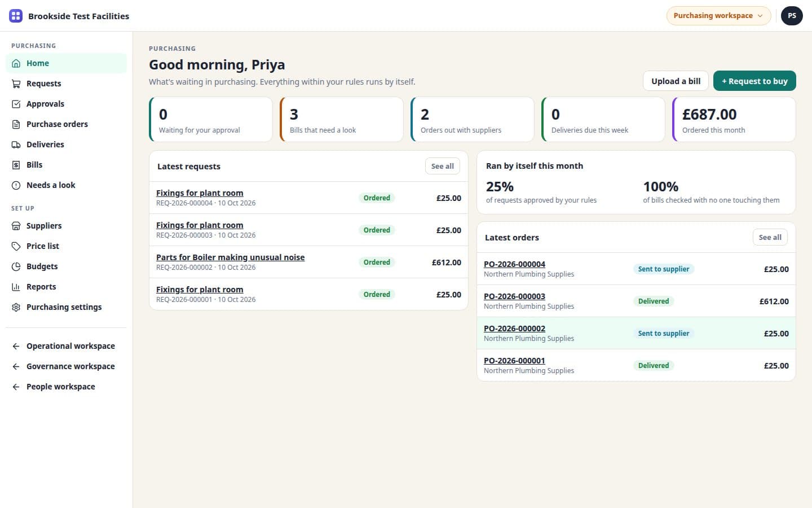Open the Bills that need a look card

click(342, 120)
